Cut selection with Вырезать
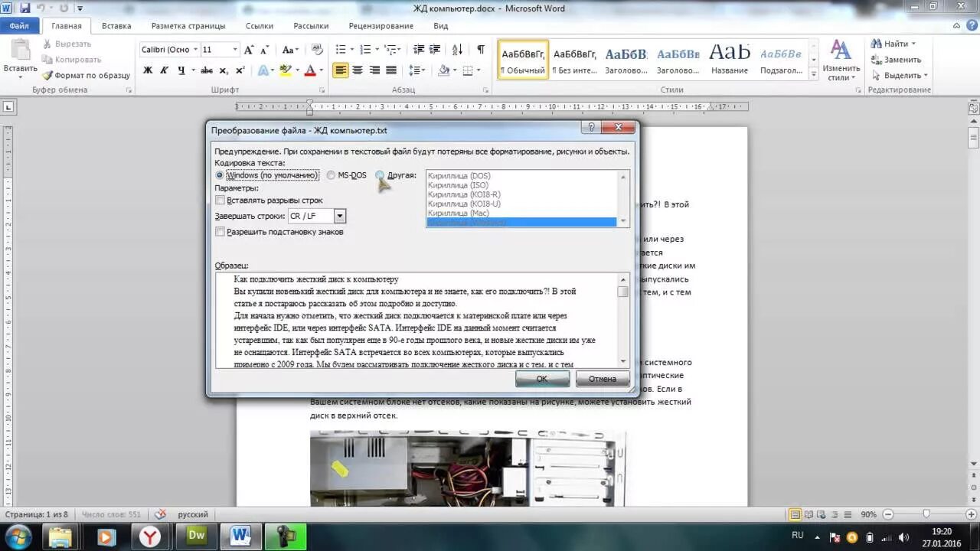980x551 pixels. 67,44
